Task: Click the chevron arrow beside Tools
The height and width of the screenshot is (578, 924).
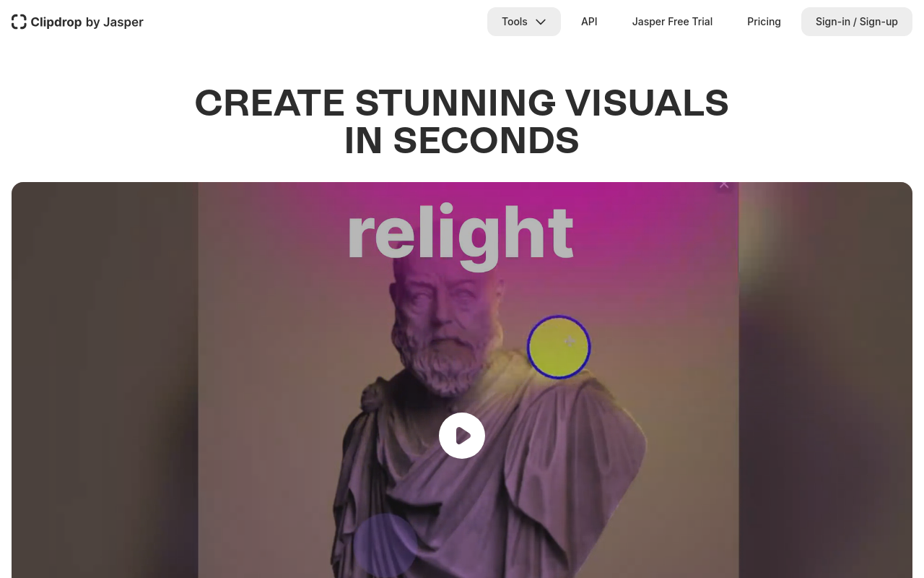Action: click(x=541, y=22)
